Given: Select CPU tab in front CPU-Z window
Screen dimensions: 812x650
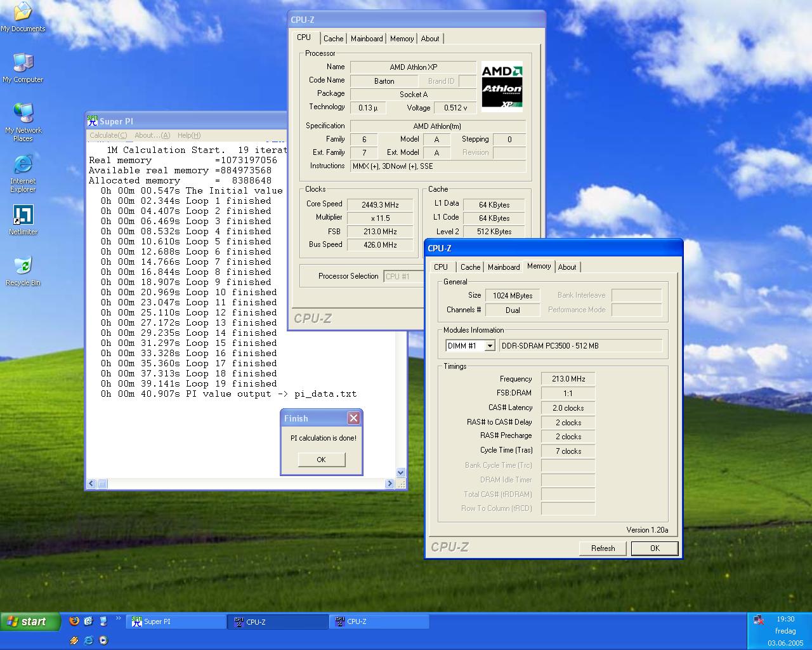Looking at the screenshot, I should point(441,267).
